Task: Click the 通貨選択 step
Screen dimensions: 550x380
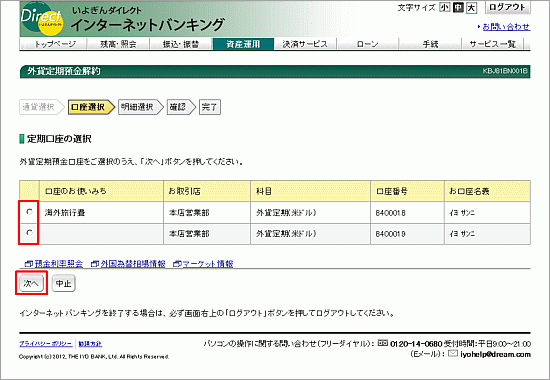Action: (41, 107)
